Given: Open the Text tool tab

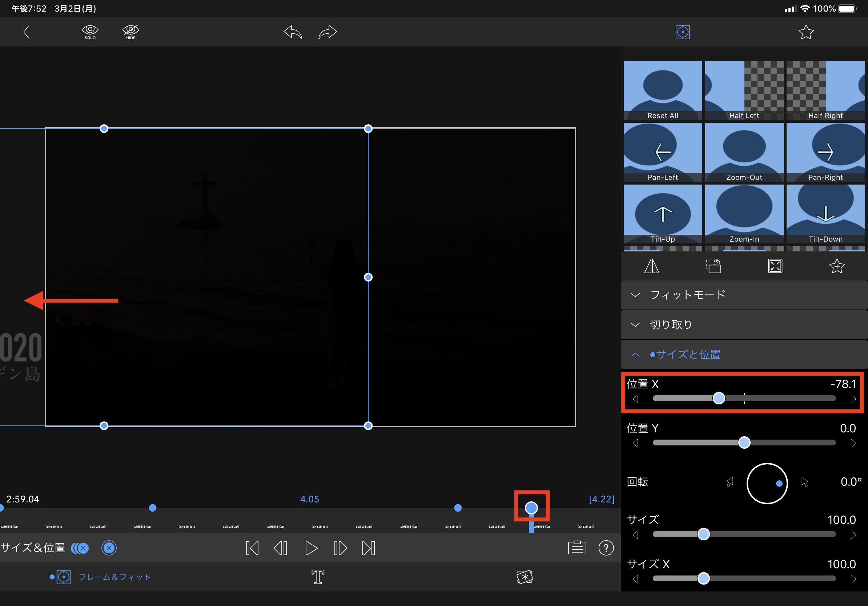Looking at the screenshot, I should pyautogui.click(x=318, y=577).
